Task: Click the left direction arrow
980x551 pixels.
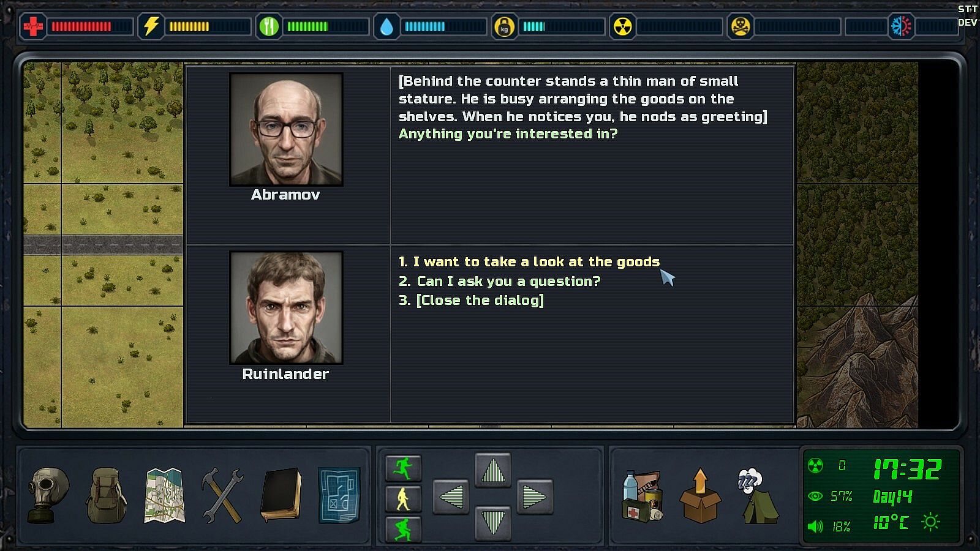Action: tap(451, 497)
